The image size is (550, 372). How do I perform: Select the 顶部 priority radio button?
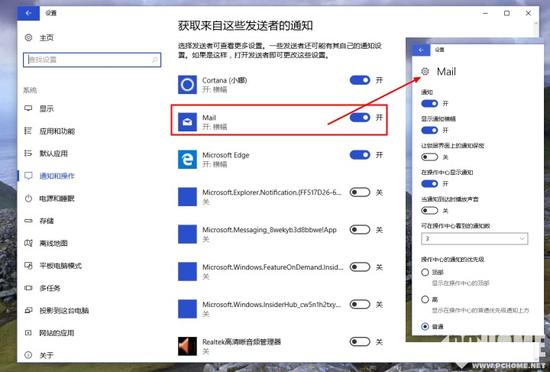click(x=425, y=272)
